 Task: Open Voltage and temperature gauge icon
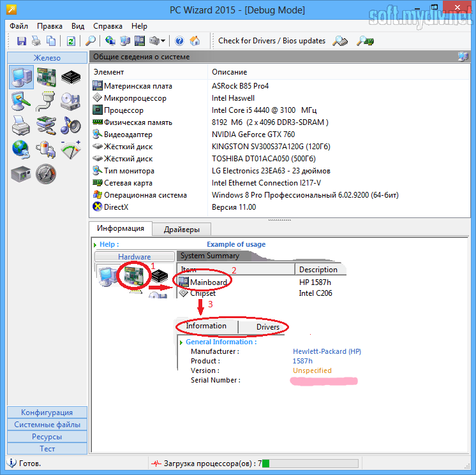71,150
